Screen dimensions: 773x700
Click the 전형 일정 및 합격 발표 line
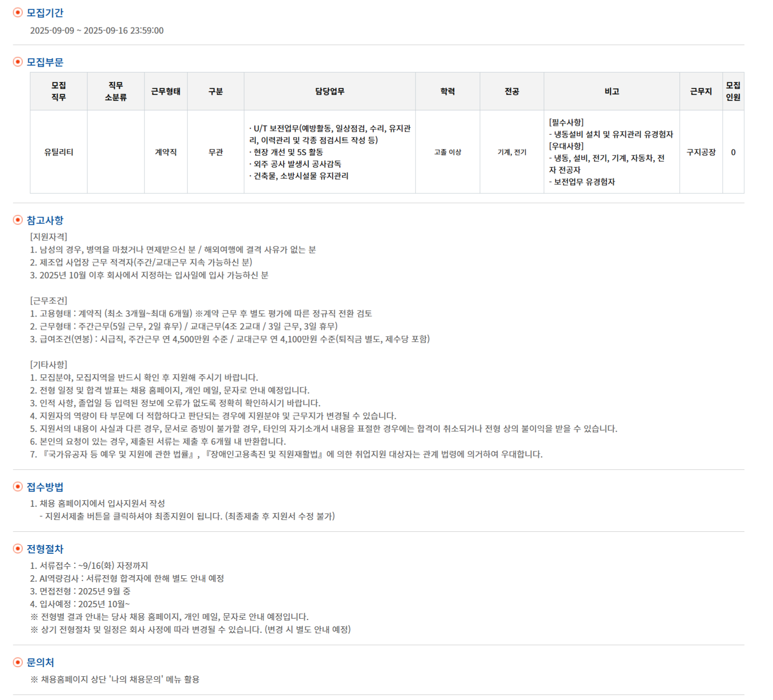click(x=170, y=390)
